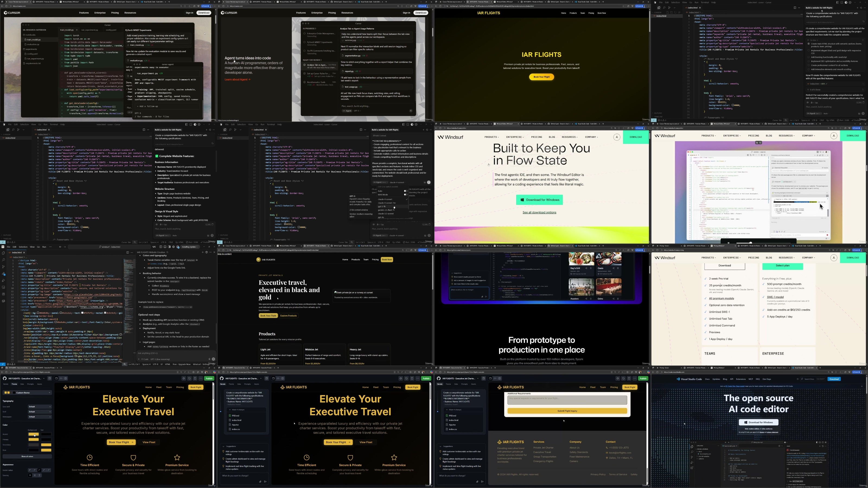The height and width of the screenshot is (488, 868).
Task: Open Prompts tab in Spark Theme window
Action: [x=30, y=384]
